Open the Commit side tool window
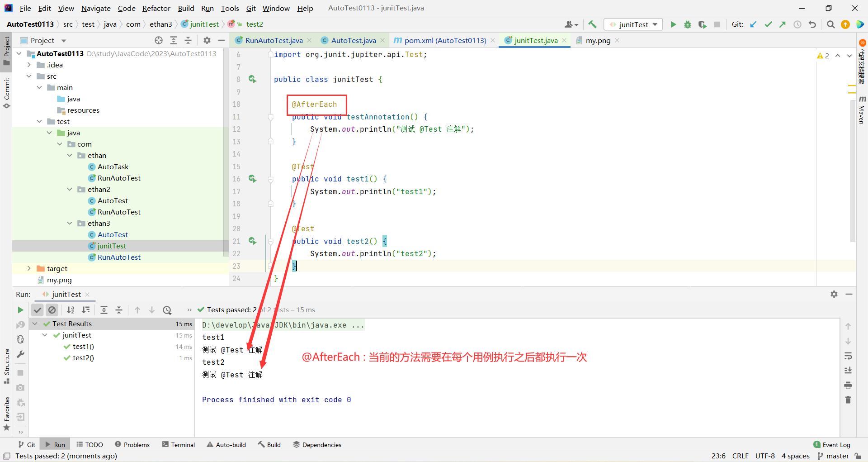The image size is (868, 462). tap(6, 93)
